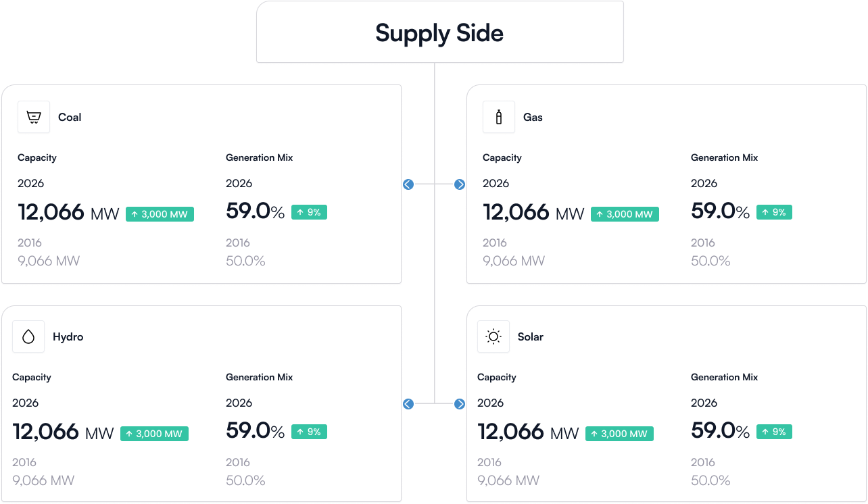The image size is (868, 504).
Task: Collapse the Hydro branch via its left blue connector
Action: (x=408, y=403)
